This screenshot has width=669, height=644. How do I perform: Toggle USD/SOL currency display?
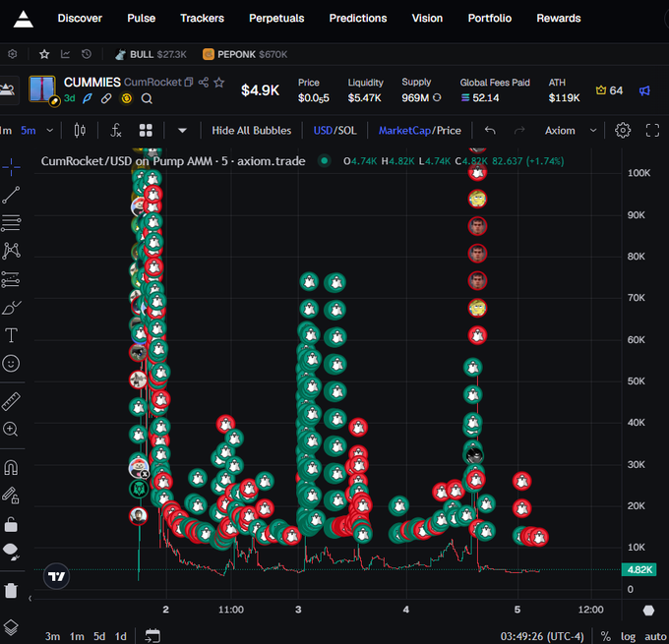click(x=334, y=131)
